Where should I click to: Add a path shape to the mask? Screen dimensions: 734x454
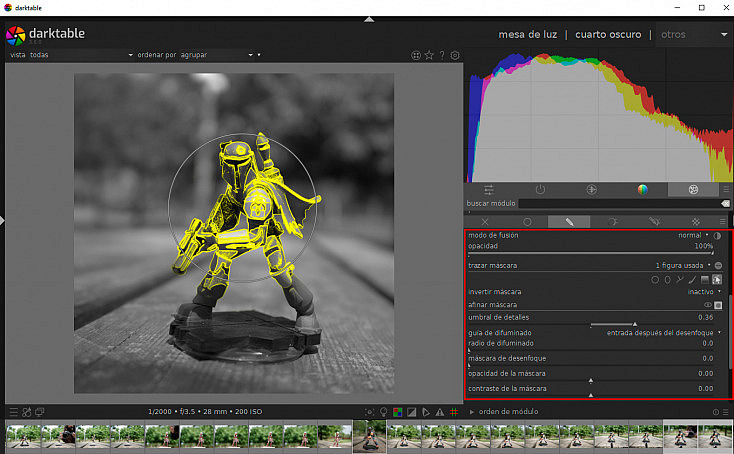pyautogui.click(x=680, y=280)
